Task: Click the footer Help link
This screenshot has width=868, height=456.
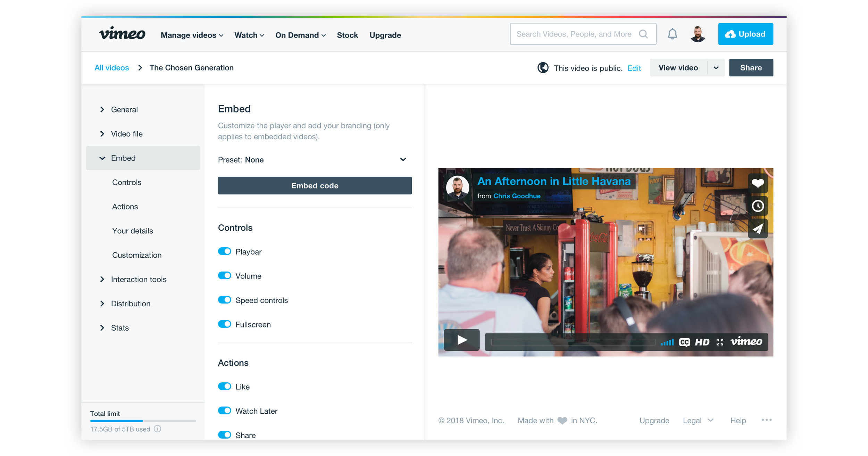Action: (x=738, y=421)
